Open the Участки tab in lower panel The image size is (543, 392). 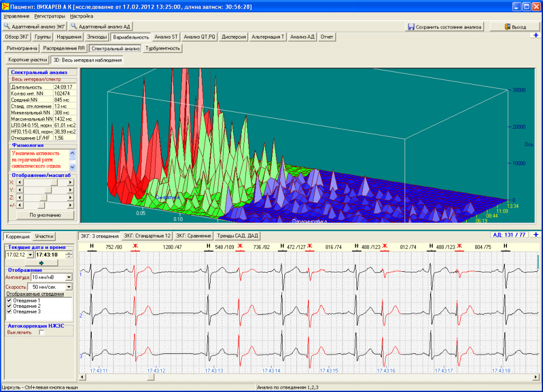(x=44, y=236)
